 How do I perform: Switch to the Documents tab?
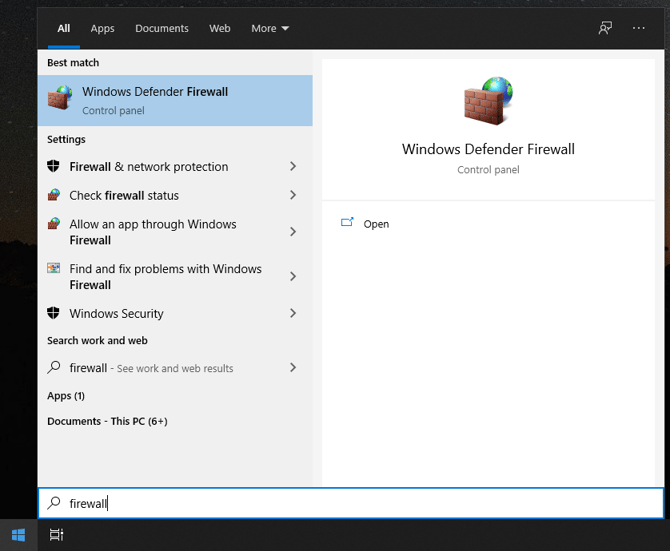pyautogui.click(x=162, y=29)
